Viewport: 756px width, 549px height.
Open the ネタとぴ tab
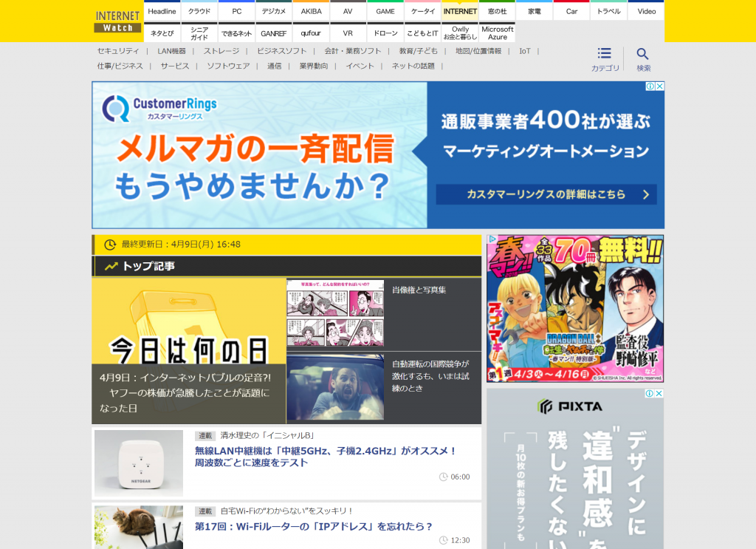pyautogui.click(x=162, y=33)
